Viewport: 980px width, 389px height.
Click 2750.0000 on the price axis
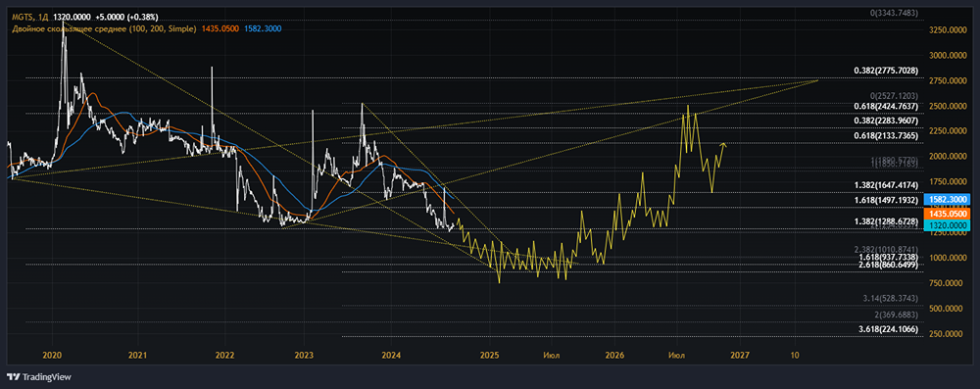947,81
